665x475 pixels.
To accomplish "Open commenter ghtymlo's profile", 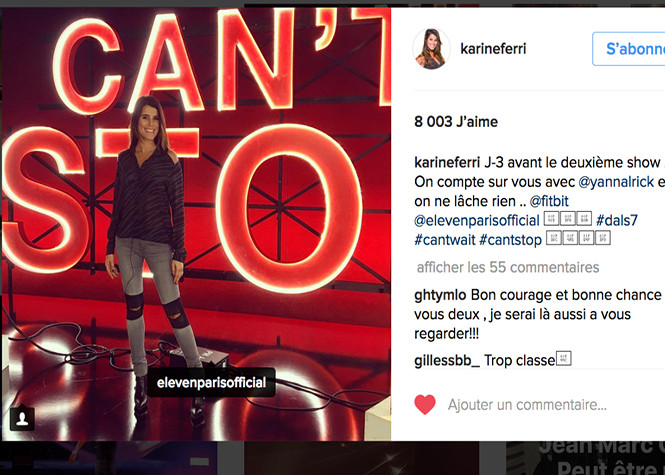I will 440,295.
